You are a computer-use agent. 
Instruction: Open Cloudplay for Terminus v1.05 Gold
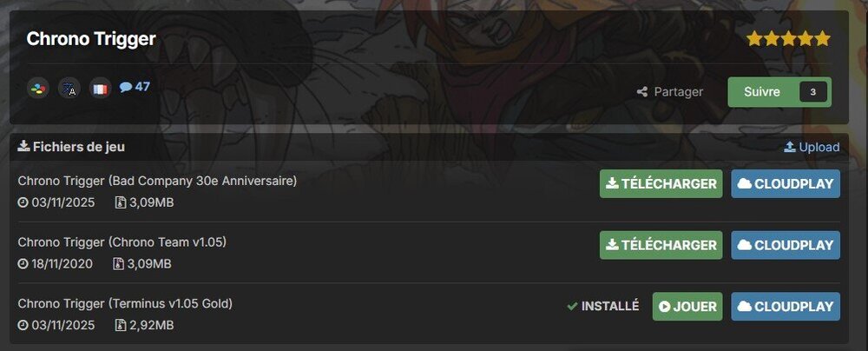(786, 307)
